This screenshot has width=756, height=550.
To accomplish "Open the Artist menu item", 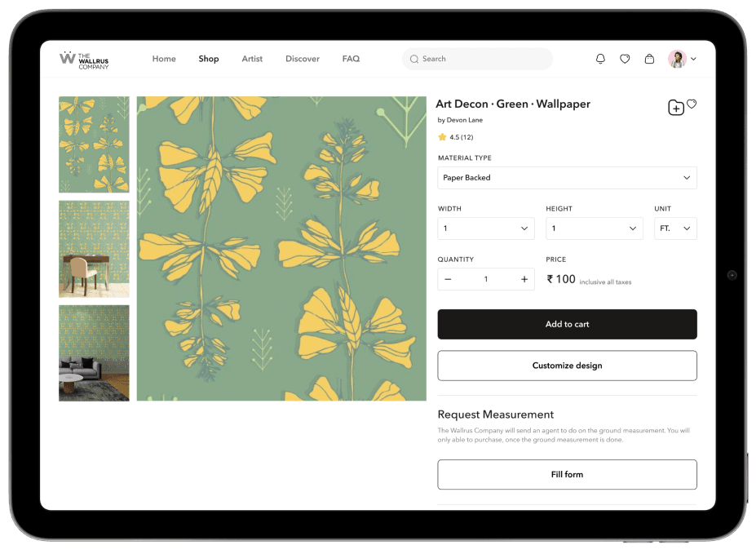I will coord(252,59).
